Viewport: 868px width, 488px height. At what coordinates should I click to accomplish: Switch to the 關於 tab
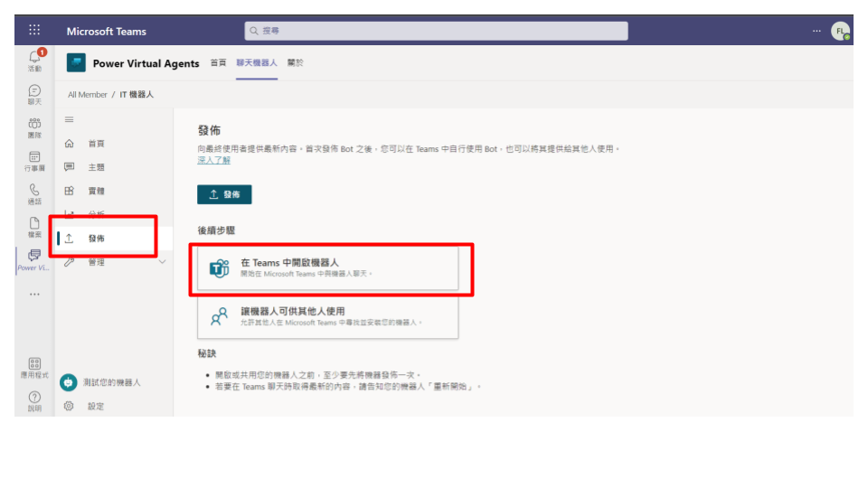tap(295, 62)
